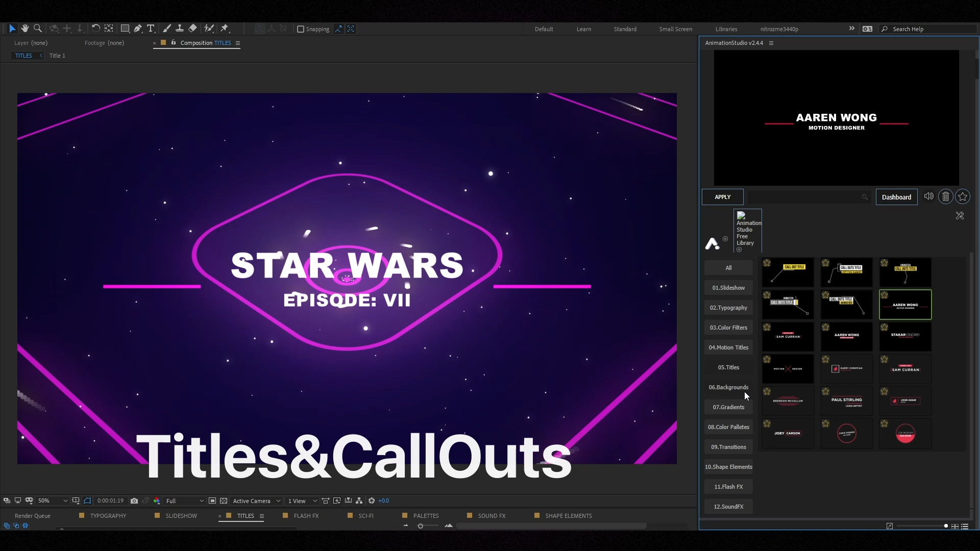The image size is (980, 551).
Task: Toggle mask and shape path visibility
Action: (87, 500)
